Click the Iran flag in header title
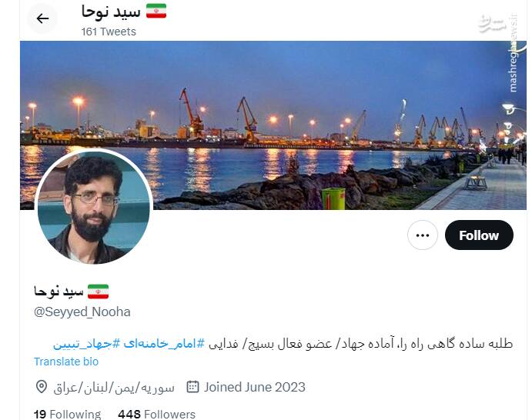Screen dimensions: 532x420 (x=156, y=11)
